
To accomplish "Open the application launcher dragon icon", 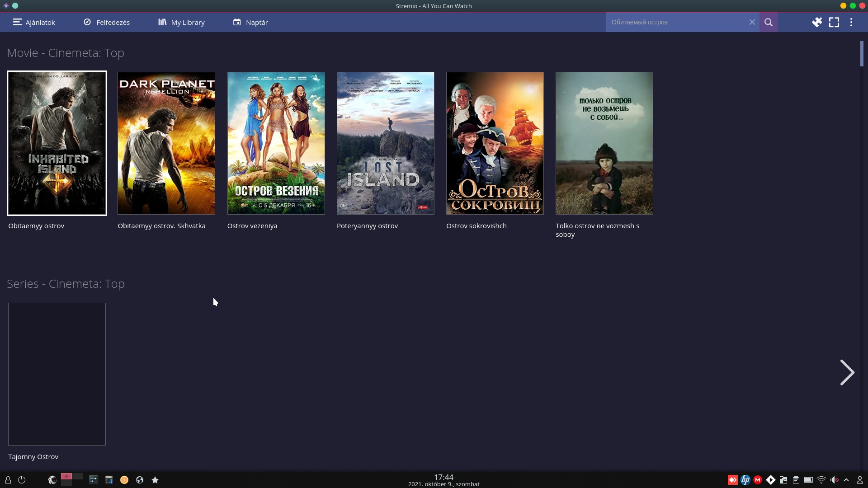I will (52, 480).
